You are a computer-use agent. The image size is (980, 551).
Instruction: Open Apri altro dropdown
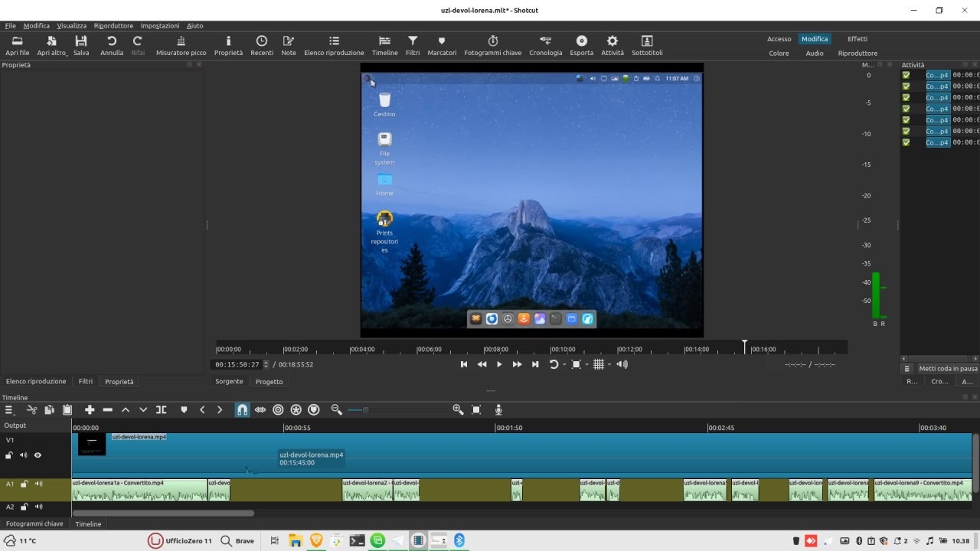click(x=52, y=46)
